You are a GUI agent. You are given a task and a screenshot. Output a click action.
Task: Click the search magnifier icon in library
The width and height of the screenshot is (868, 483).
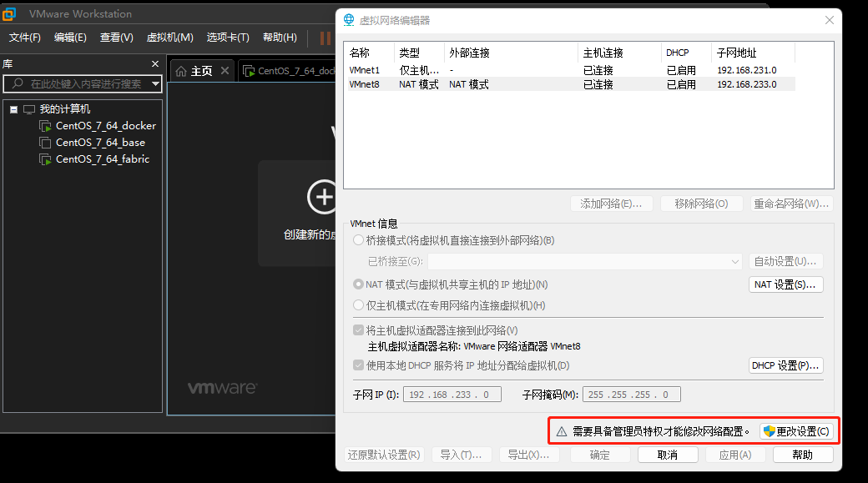pyautogui.click(x=18, y=83)
